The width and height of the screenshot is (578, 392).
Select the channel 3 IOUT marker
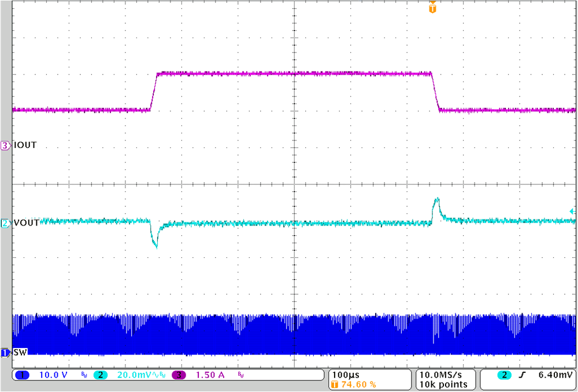(4, 145)
